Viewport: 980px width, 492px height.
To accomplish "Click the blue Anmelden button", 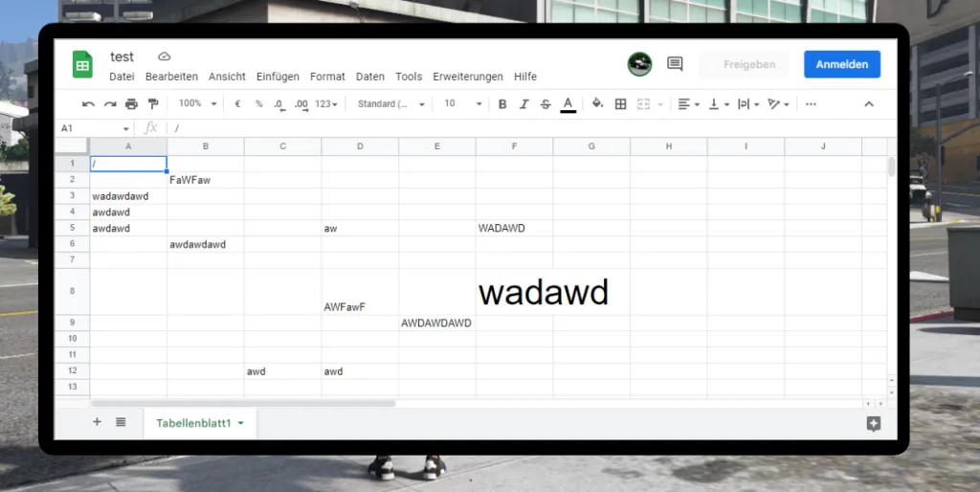I will 842,64.
